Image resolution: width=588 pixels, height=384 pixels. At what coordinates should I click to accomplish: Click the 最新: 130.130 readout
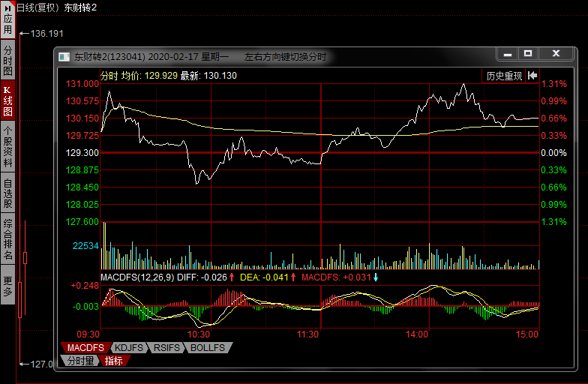208,75
